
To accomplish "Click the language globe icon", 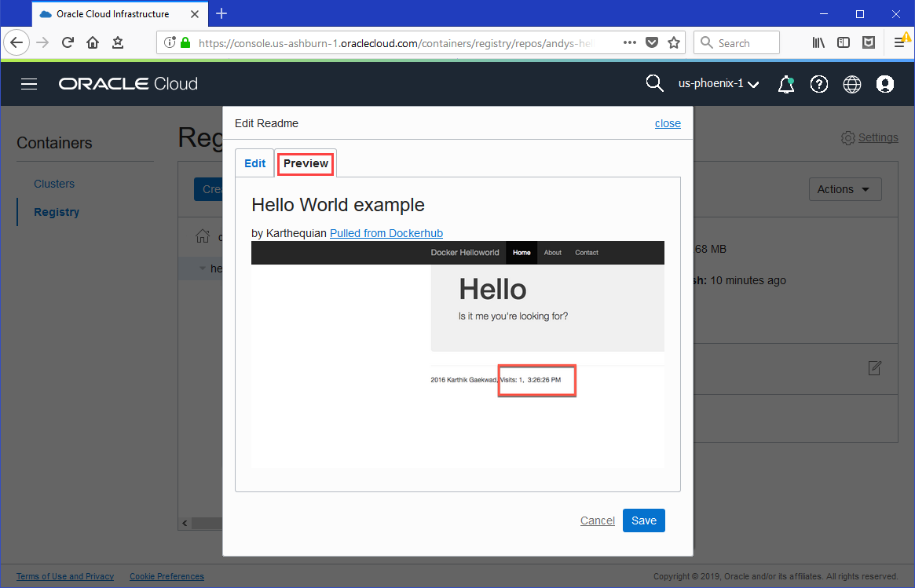I will tap(852, 84).
